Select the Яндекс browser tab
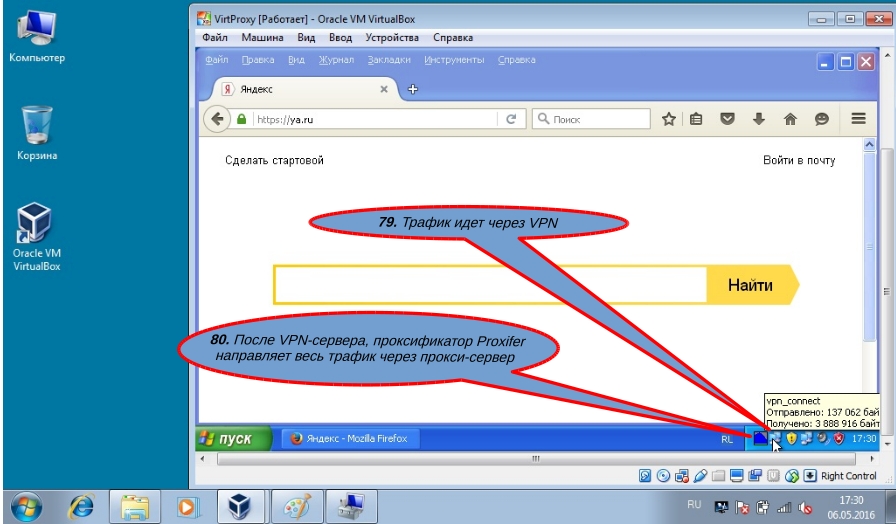Image resolution: width=896 pixels, height=524 pixels. click(x=304, y=89)
